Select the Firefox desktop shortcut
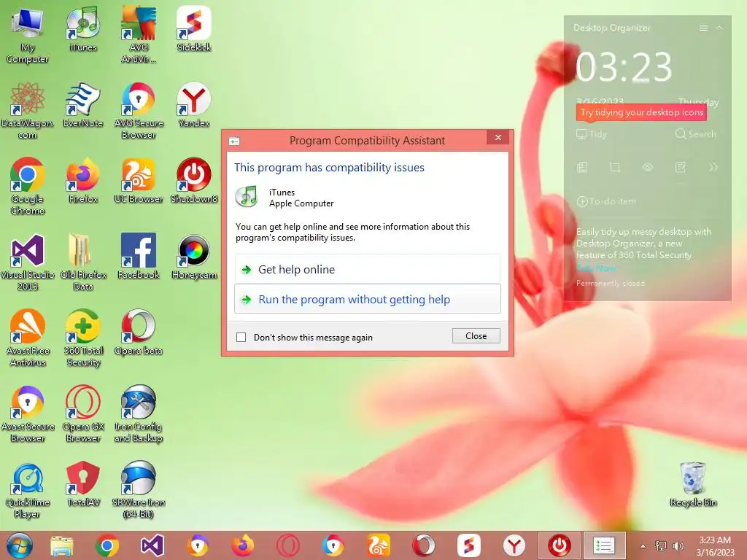Viewport: 747px width, 560px height. 83,181
